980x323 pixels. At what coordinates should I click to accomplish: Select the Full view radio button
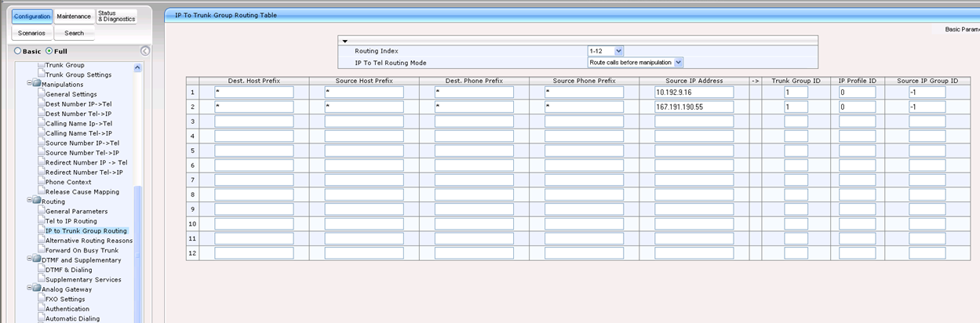pyautogui.click(x=49, y=51)
